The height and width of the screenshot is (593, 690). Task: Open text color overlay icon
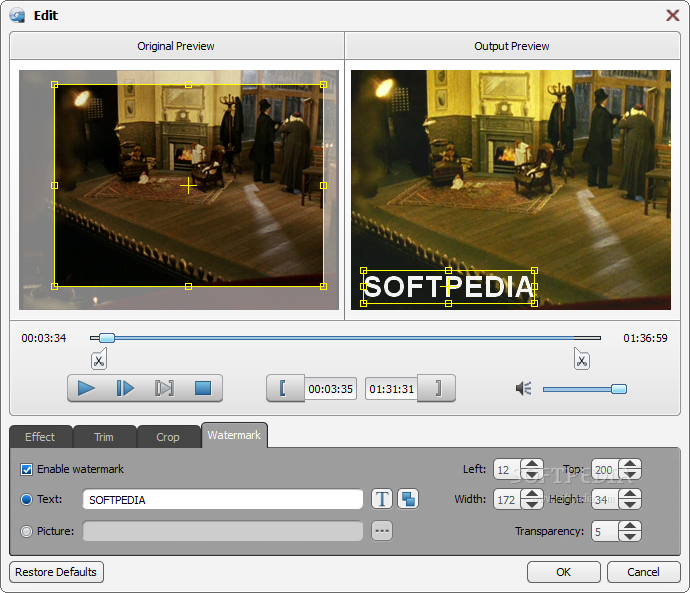click(x=408, y=499)
